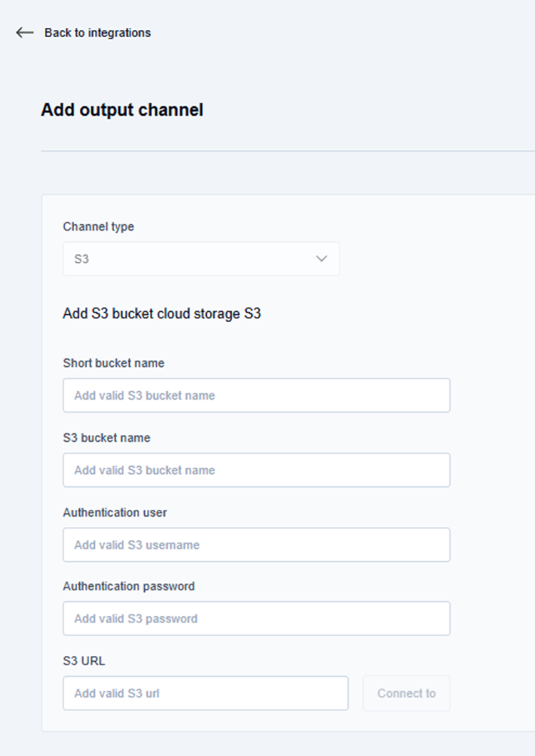Click the Authentication password label
This screenshot has width=535, height=756.
[128, 586]
